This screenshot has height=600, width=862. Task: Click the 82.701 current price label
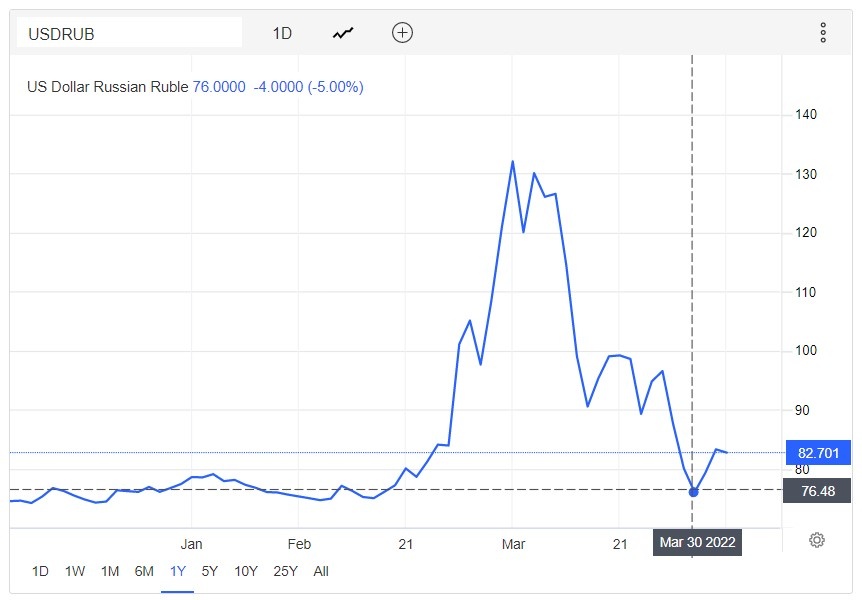pyautogui.click(x=818, y=452)
